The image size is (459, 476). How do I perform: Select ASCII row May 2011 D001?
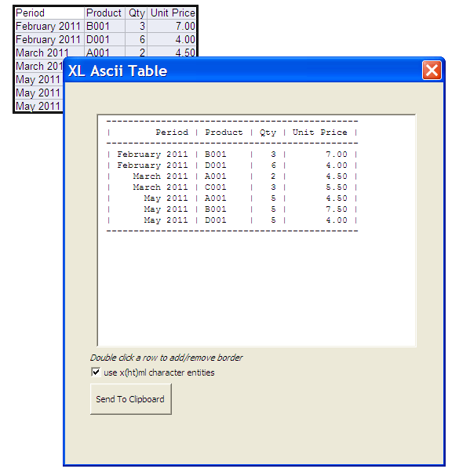(x=232, y=220)
